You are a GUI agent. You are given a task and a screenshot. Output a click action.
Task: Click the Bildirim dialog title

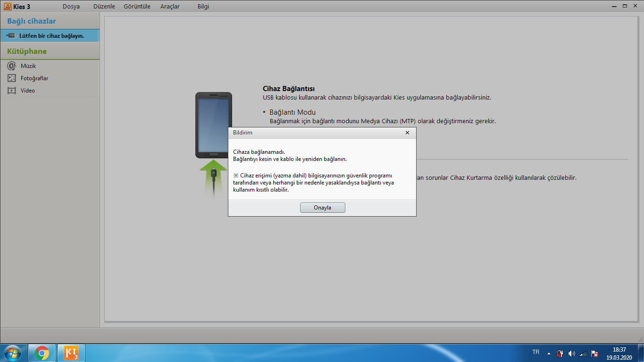tap(243, 133)
